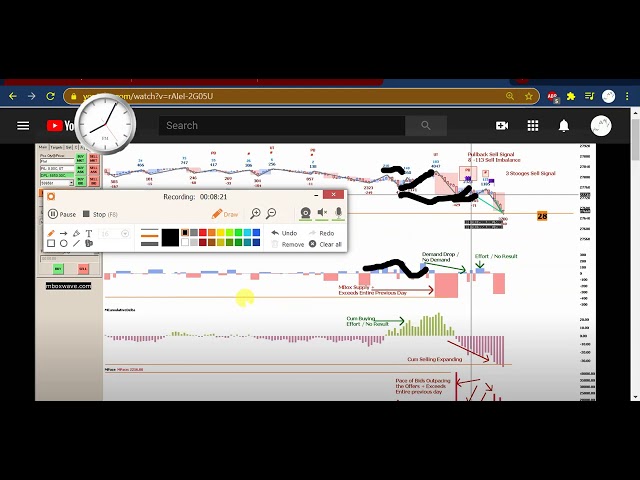Switch to the Main tab

point(43,147)
